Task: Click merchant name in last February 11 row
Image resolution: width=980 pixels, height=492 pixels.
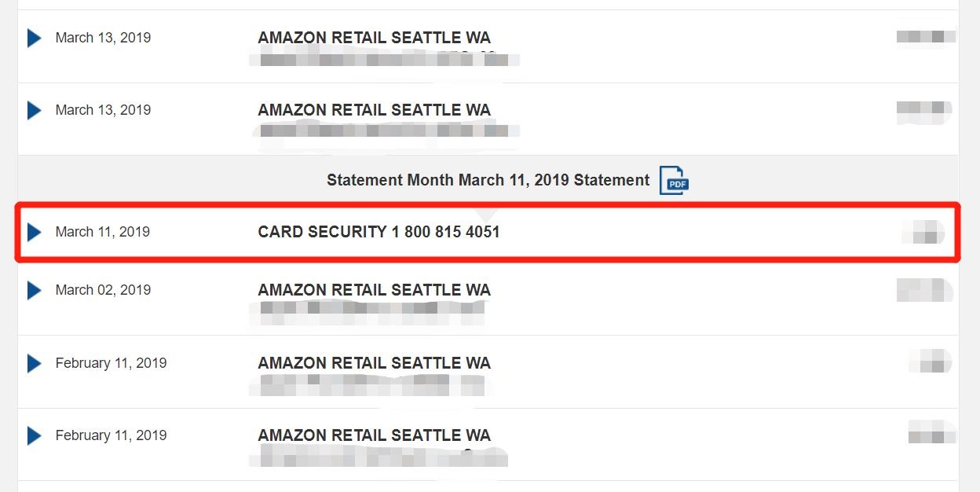Action: (375, 435)
